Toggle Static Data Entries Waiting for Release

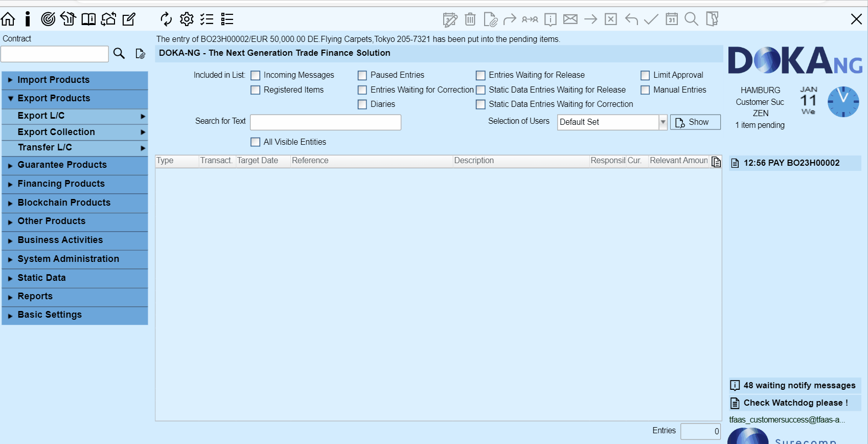tap(481, 90)
